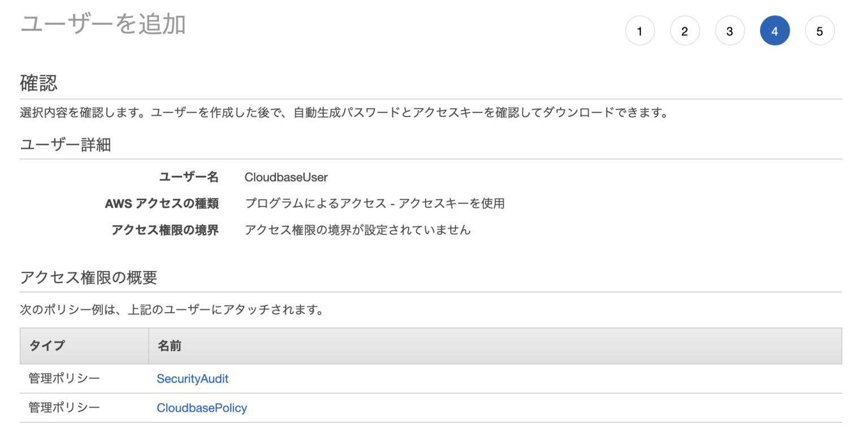Click step 2 circle in the wizard
This screenshot has width=868, height=445.
click(685, 31)
